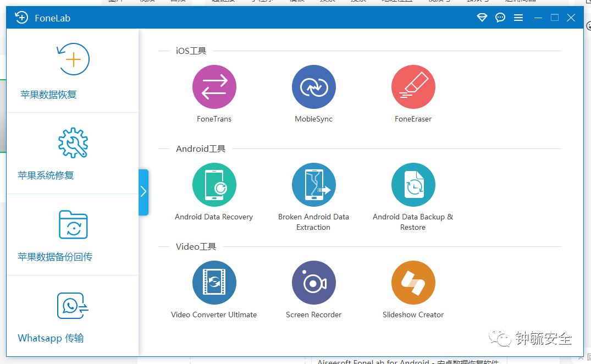Minimize the FoneLab window

pyautogui.click(x=538, y=18)
